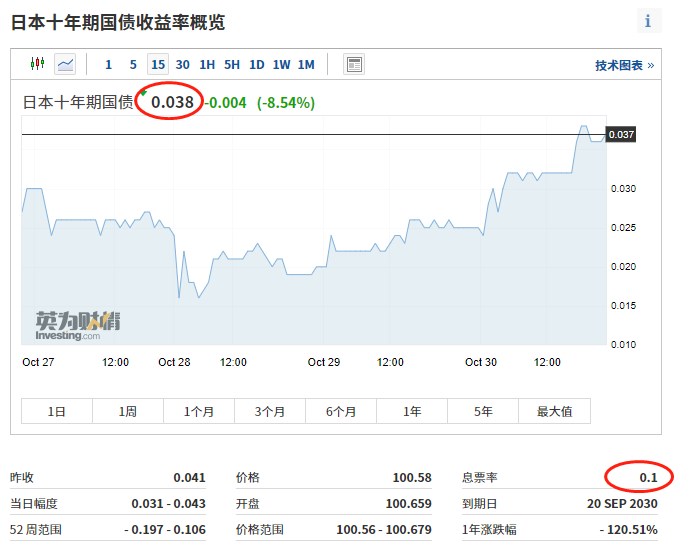This screenshot has height=559, width=675.
Task: Choose the 5年 time range
Action: coord(483,411)
